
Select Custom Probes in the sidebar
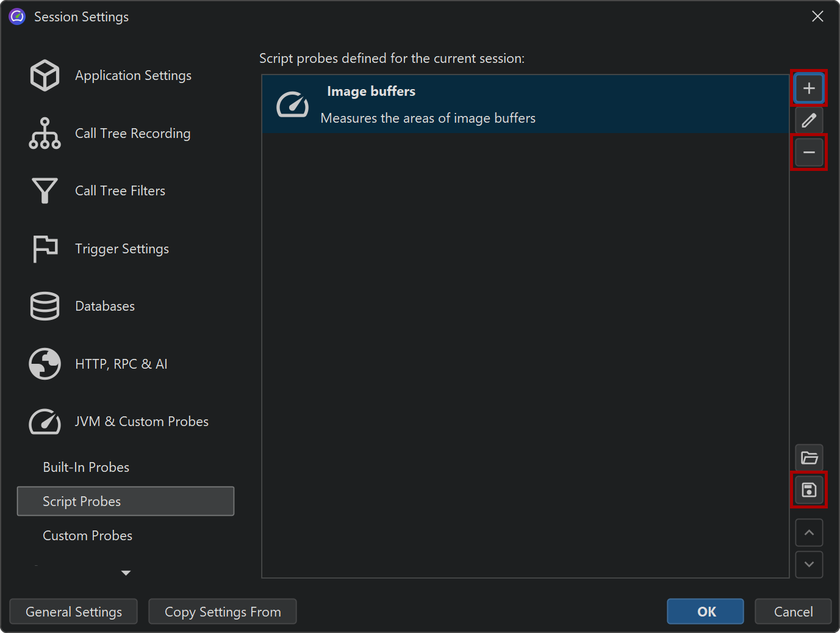click(87, 536)
